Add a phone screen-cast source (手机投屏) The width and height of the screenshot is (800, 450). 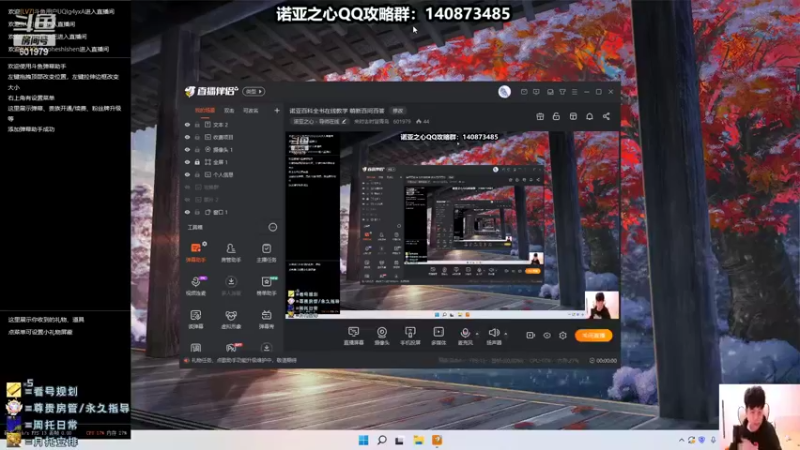pyautogui.click(x=410, y=336)
